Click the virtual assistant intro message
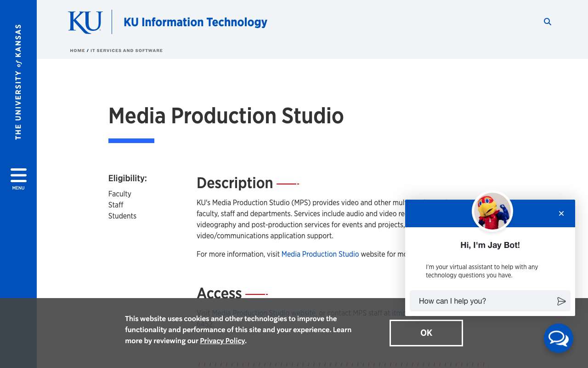588x368 pixels. 482,271
